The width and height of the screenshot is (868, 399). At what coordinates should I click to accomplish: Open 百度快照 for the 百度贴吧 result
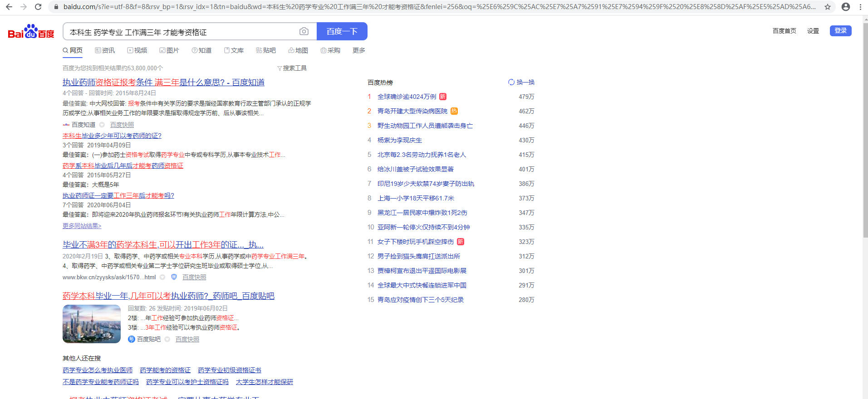point(187,339)
